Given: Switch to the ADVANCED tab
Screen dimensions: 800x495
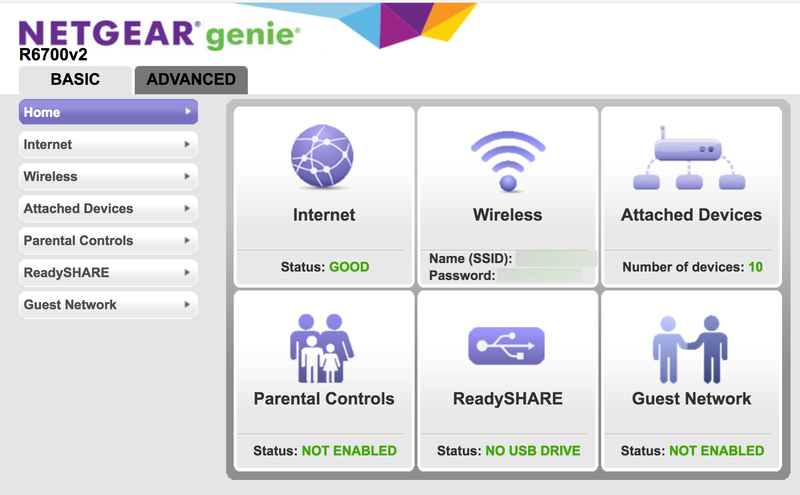Looking at the screenshot, I should (x=191, y=80).
